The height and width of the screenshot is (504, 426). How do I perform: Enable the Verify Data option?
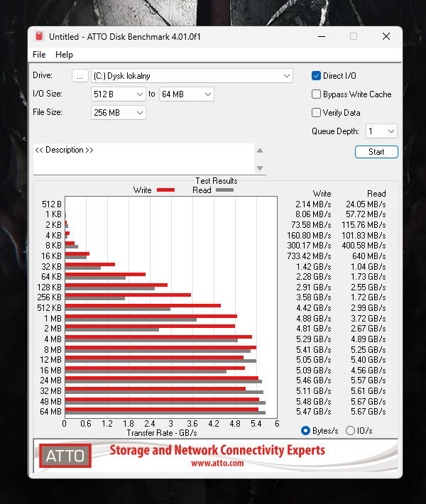(317, 113)
